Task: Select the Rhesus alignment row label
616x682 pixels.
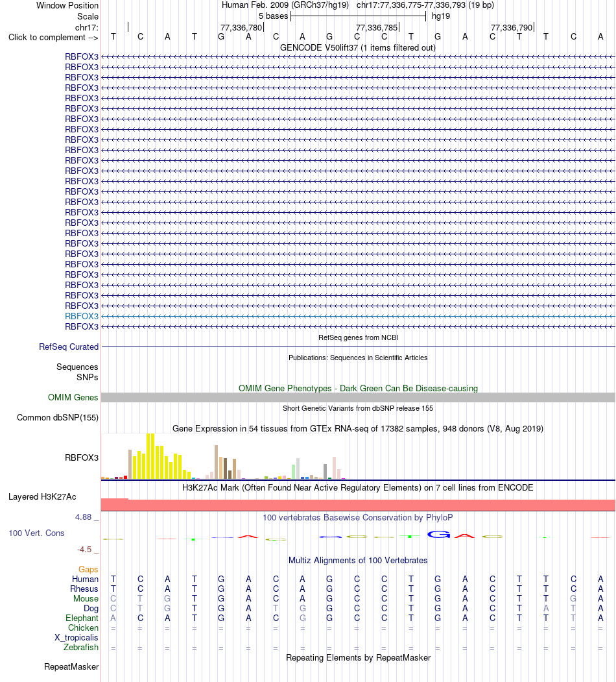Action: 84,589
